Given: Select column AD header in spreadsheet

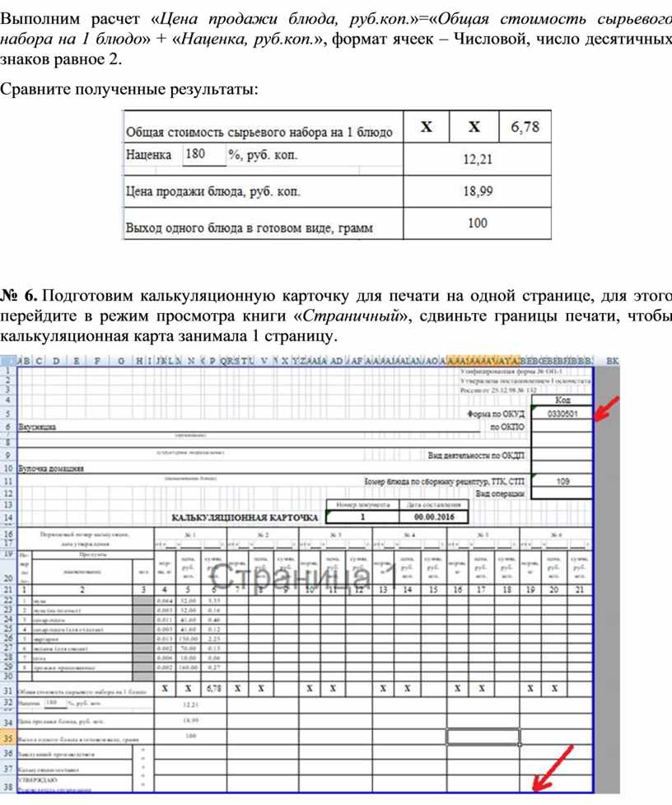Looking at the screenshot, I should click(337, 361).
